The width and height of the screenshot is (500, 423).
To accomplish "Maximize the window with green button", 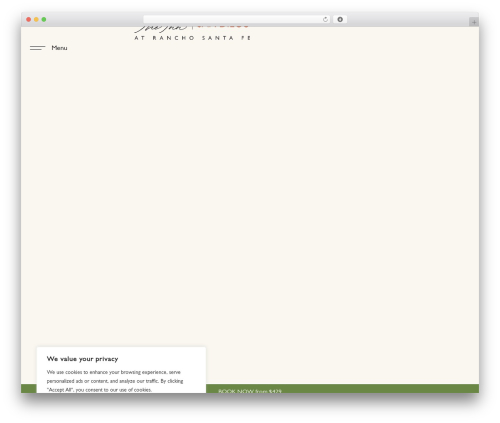I will pos(44,20).
